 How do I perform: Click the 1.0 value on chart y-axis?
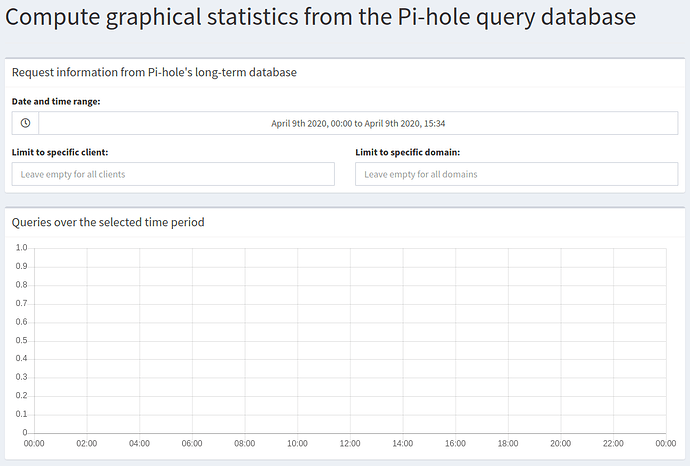point(21,248)
